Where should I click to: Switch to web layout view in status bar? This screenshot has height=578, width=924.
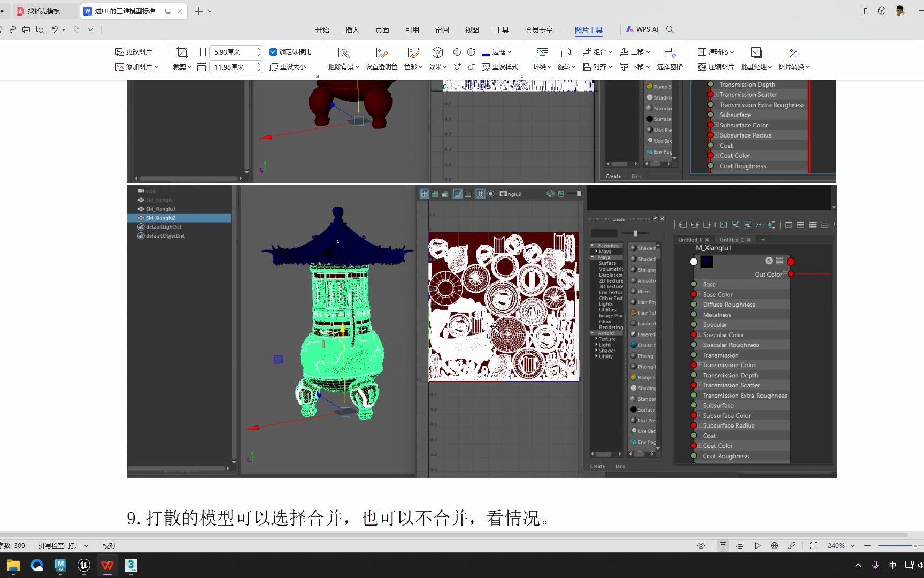coord(774,546)
